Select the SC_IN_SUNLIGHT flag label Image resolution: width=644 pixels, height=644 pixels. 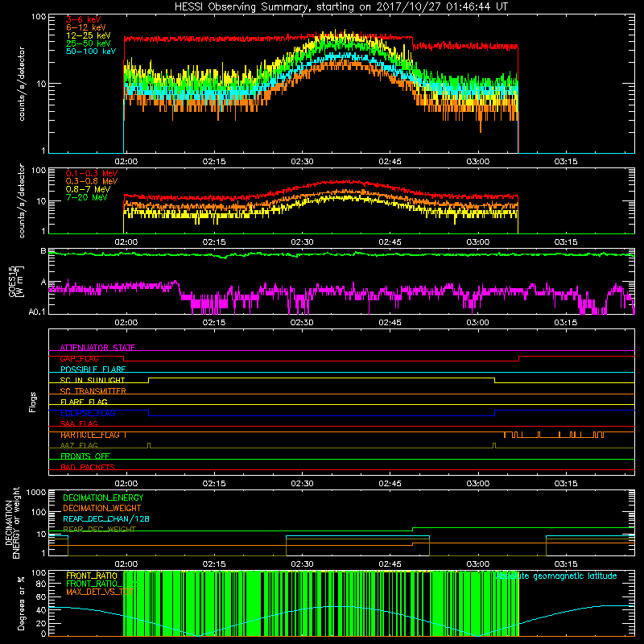coord(93,380)
